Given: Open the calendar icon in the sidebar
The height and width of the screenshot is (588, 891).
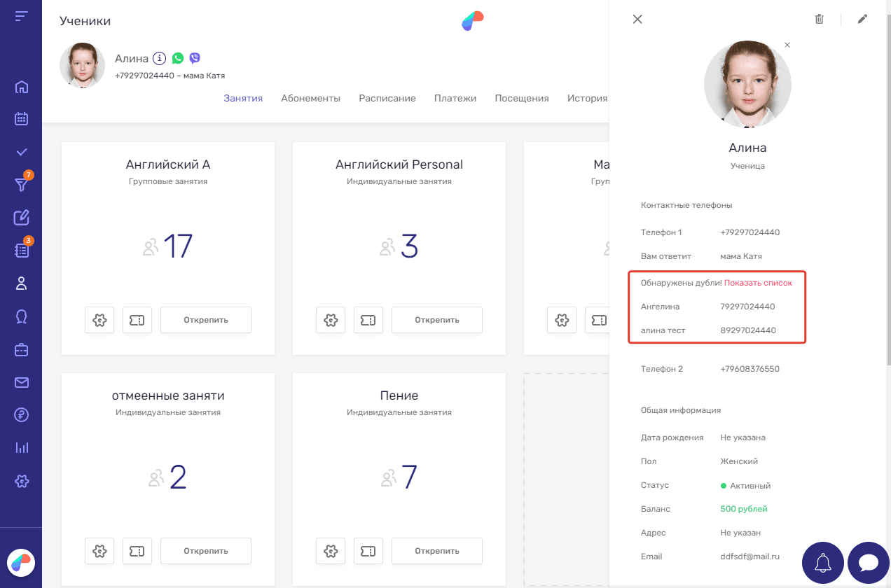Looking at the screenshot, I should (x=22, y=119).
